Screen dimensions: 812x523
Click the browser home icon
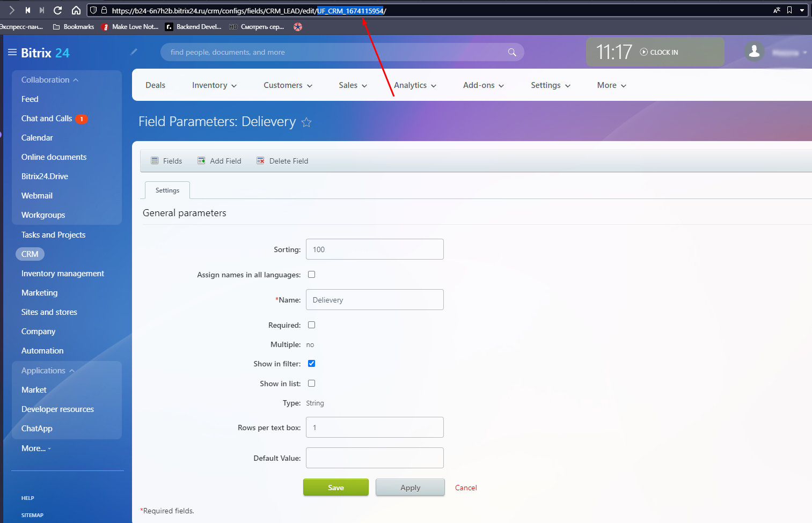(x=76, y=10)
